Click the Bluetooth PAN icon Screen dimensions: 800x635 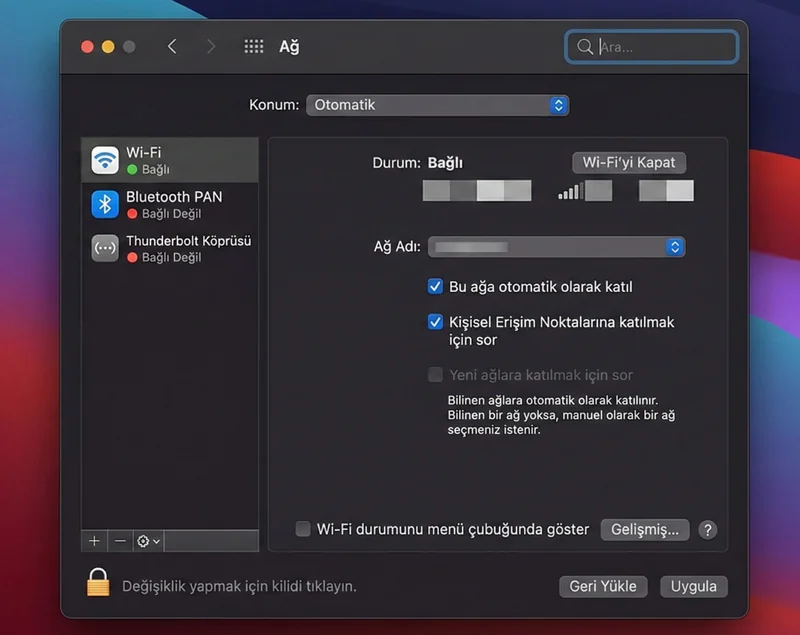pos(105,204)
